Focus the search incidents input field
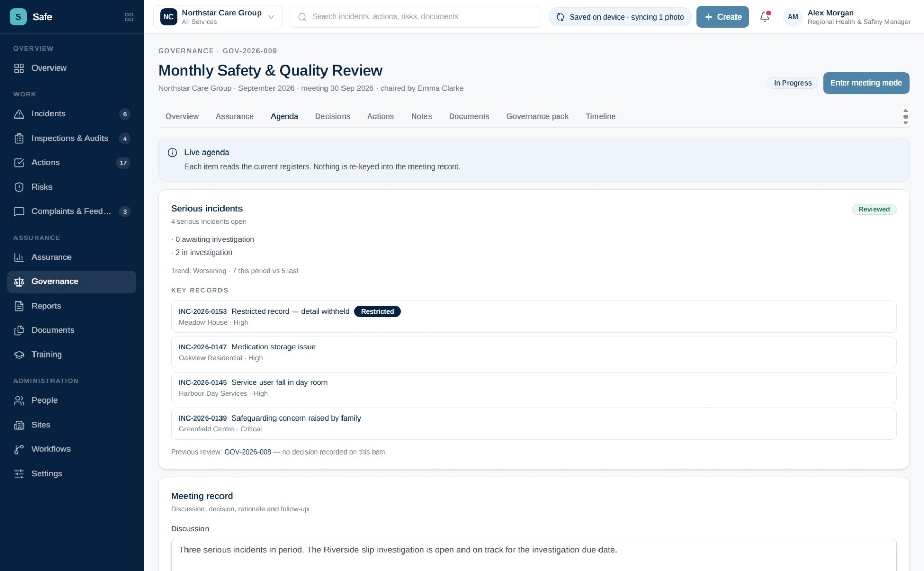This screenshot has width=924, height=571. point(415,17)
